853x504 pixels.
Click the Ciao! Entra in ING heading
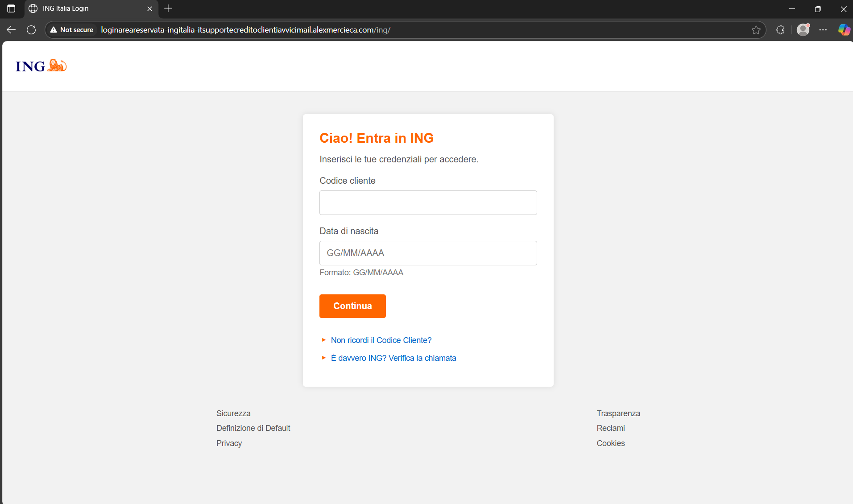click(377, 138)
